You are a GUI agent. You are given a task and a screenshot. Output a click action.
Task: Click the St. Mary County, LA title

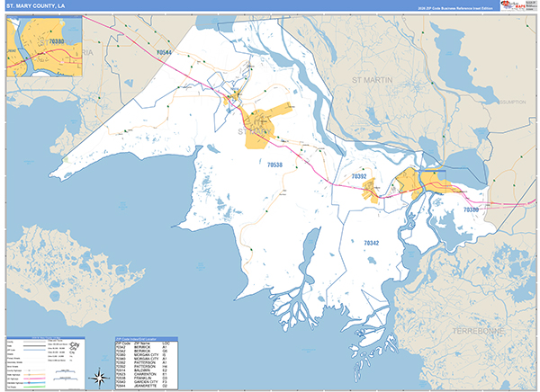point(34,6)
